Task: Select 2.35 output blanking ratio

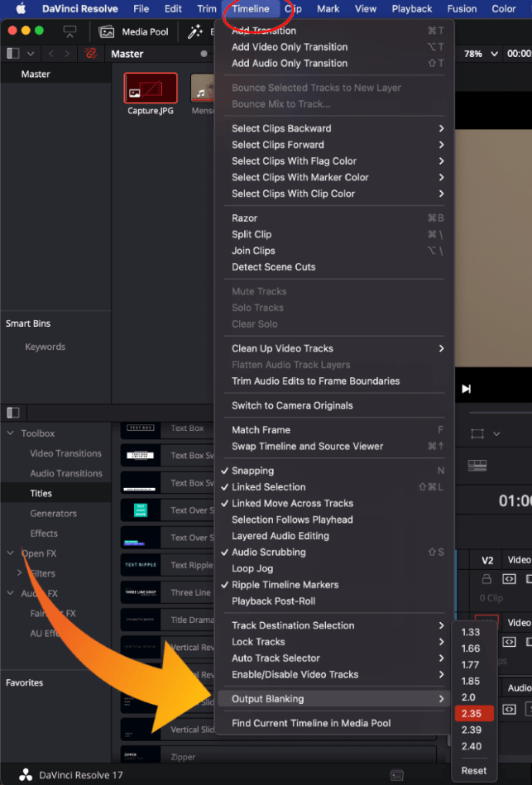Action: point(474,713)
